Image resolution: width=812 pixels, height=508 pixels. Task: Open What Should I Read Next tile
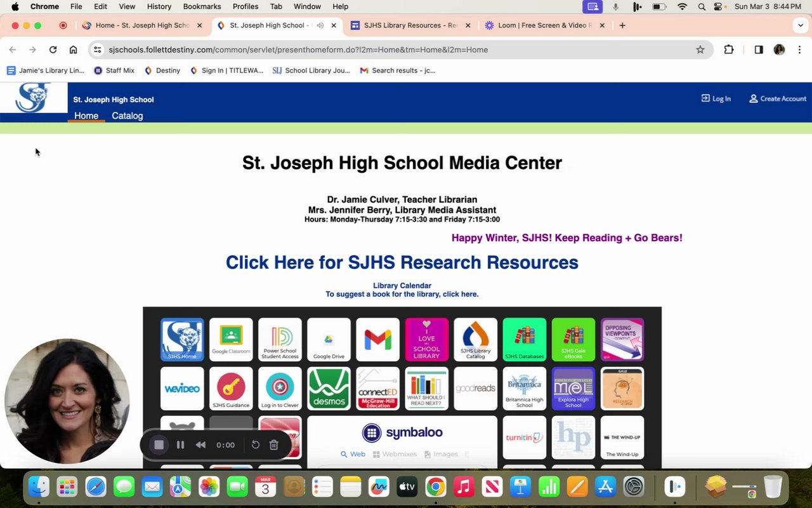click(426, 389)
